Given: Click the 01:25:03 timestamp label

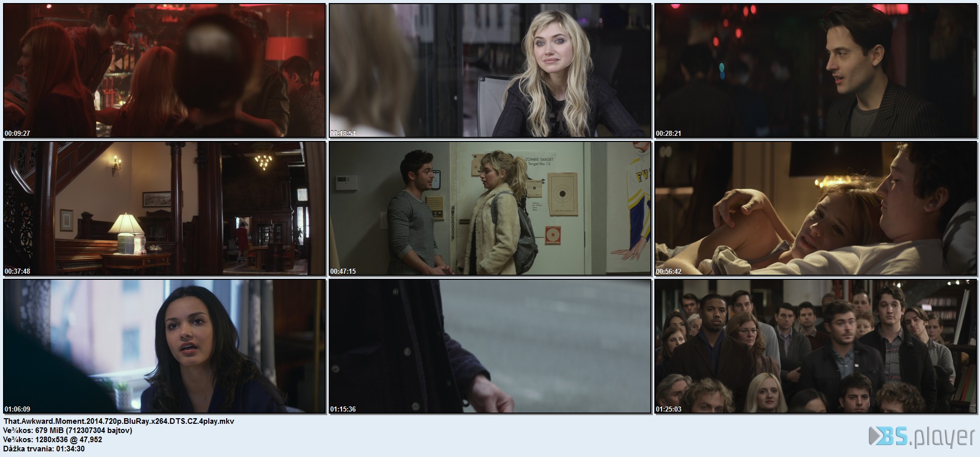Looking at the screenshot, I should [669, 409].
